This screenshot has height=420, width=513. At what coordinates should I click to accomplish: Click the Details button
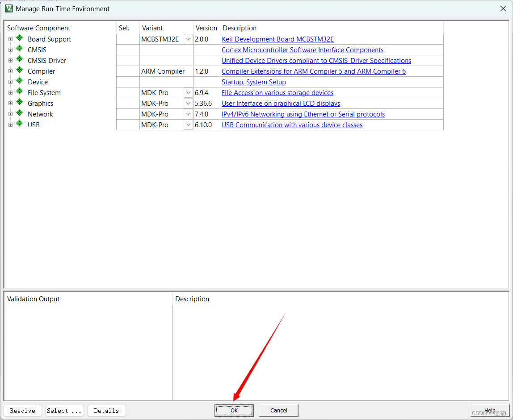click(107, 411)
